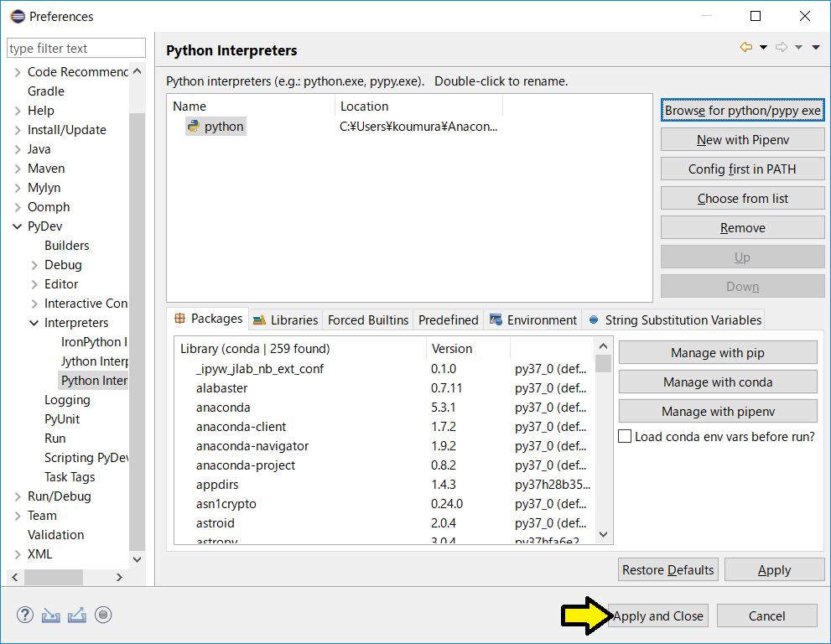Screen dimensions: 831x644
Task: Open the back history dropdown arrow
Action: 763,48
